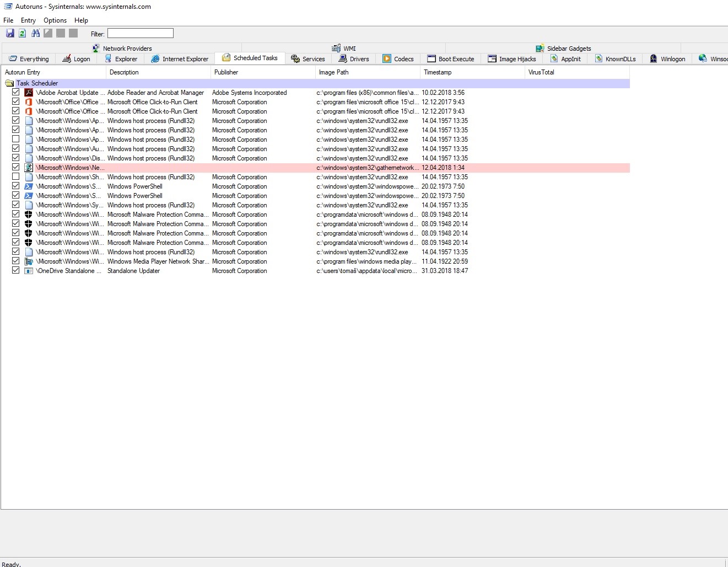Open Sidebar Gadgets via its tab icon
This screenshot has height=567, width=728.
click(x=540, y=49)
